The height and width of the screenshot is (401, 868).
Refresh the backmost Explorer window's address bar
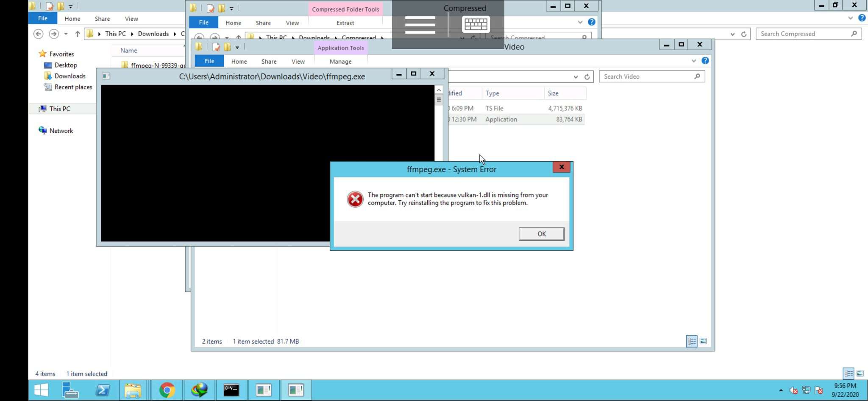[x=744, y=34]
